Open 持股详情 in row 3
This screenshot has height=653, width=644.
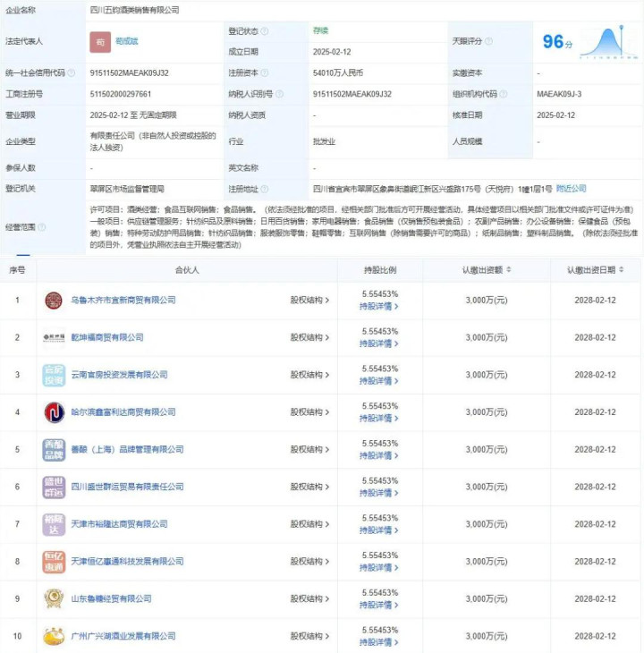tap(379, 381)
